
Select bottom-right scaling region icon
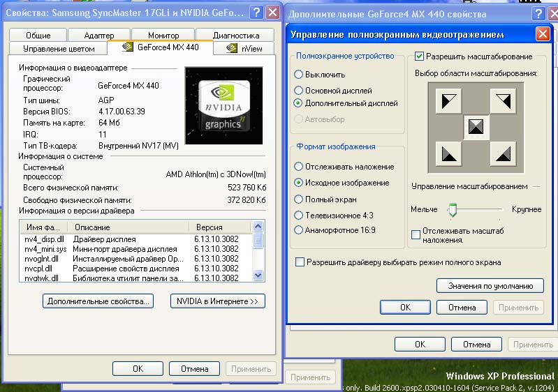click(x=504, y=153)
